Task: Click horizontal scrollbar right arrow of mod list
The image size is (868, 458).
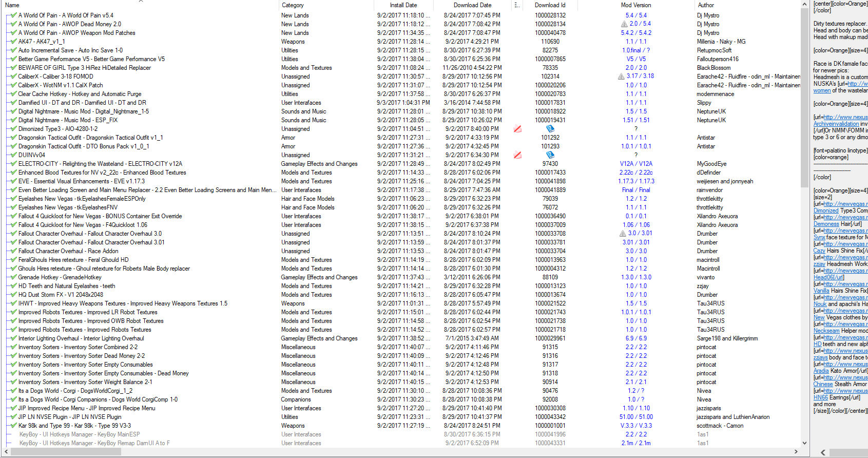Action: (796, 452)
